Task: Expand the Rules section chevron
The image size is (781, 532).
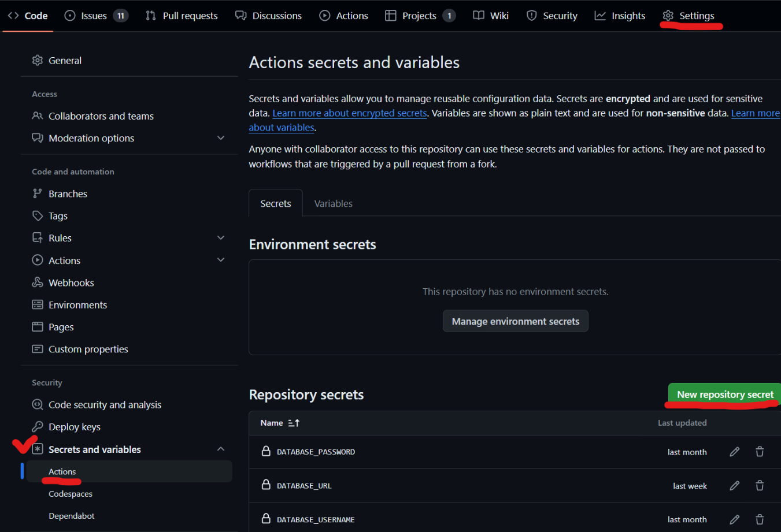Action: click(221, 238)
